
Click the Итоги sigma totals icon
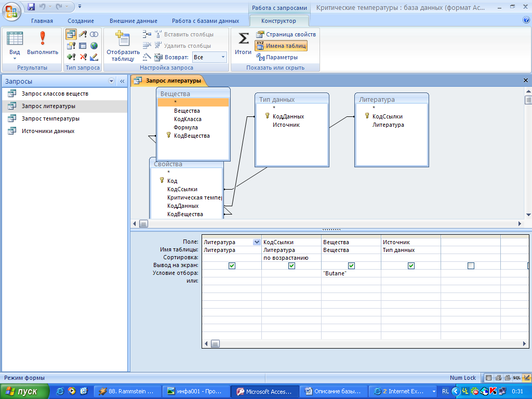pos(243,39)
